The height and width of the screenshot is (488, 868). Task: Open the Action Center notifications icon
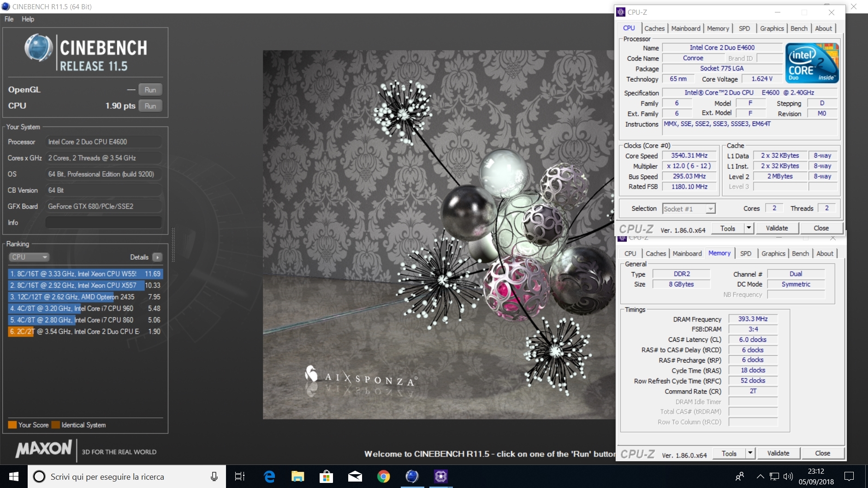[x=849, y=476]
